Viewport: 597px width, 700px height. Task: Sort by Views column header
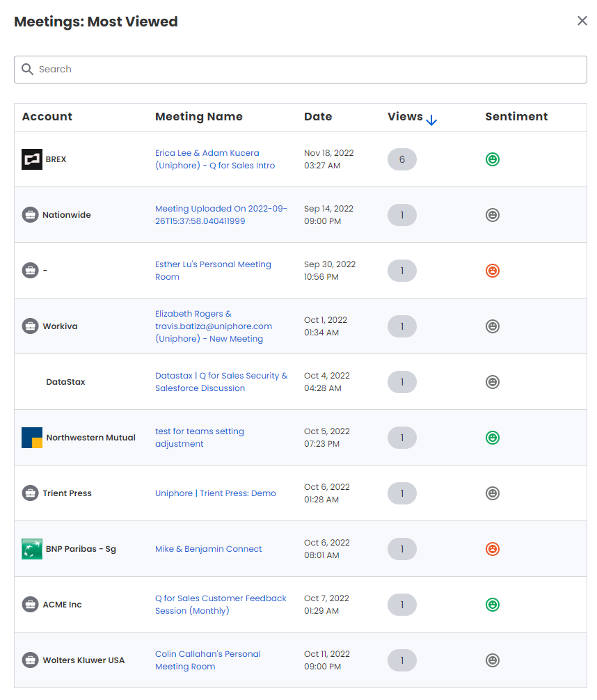(405, 116)
